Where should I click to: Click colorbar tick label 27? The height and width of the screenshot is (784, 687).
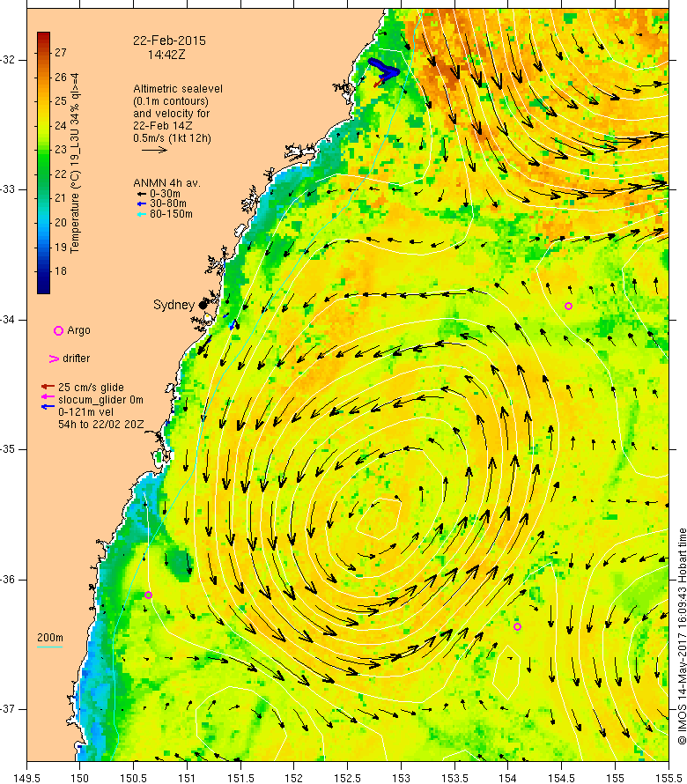click(61, 53)
